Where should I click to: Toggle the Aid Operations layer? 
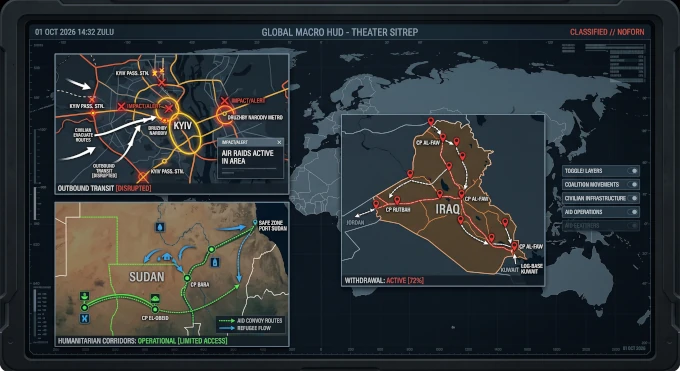click(632, 212)
